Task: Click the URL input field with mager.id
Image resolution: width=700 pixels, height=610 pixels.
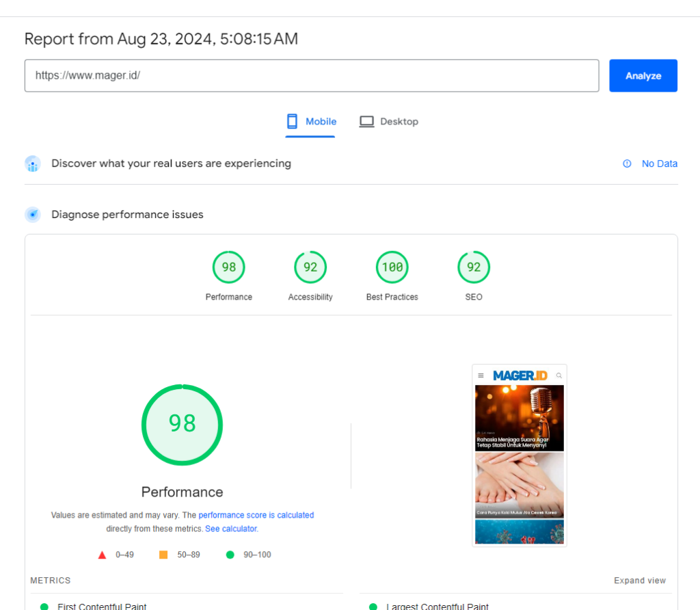Action: click(x=311, y=76)
